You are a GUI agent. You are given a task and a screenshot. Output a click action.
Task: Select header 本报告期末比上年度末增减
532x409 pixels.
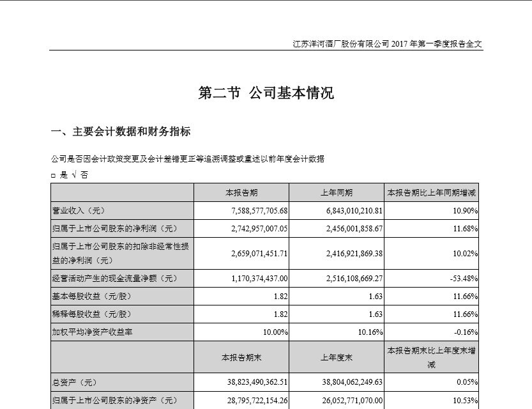pos(431,358)
